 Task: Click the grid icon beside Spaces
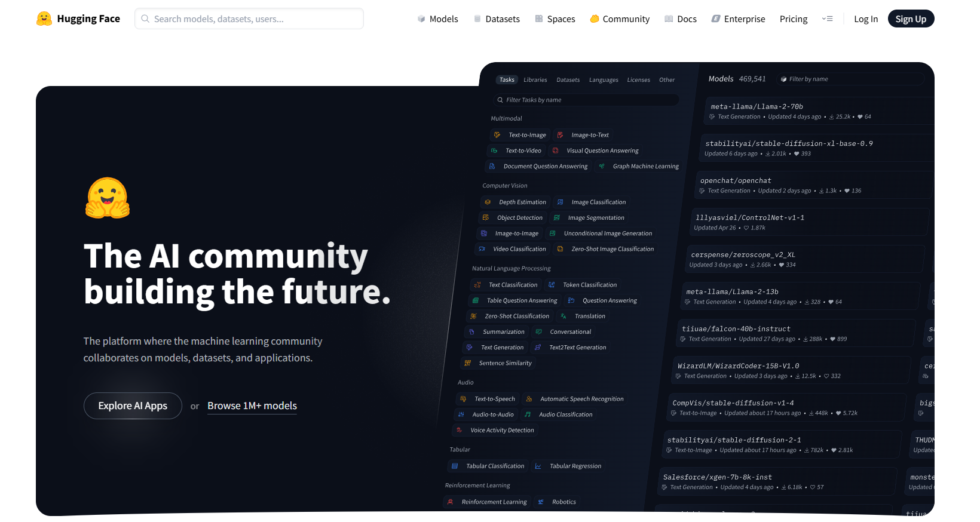tap(539, 19)
